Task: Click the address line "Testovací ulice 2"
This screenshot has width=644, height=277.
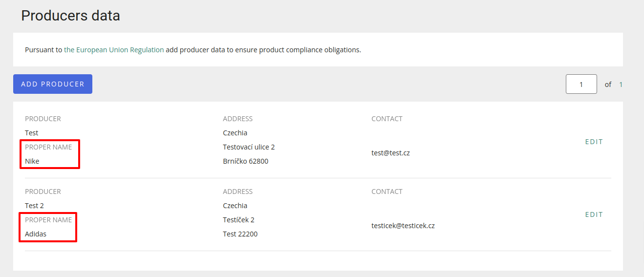Action: [x=249, y=147]
